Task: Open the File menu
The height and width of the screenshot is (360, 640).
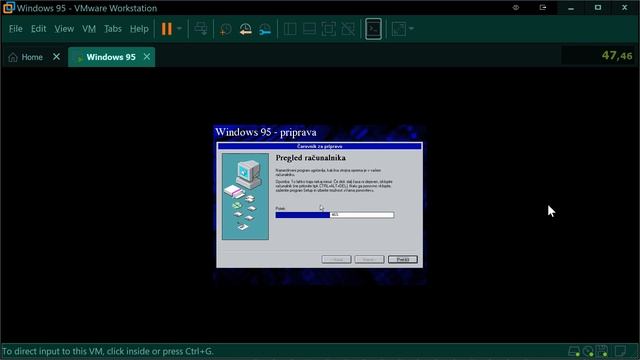Action: point(16,29)
